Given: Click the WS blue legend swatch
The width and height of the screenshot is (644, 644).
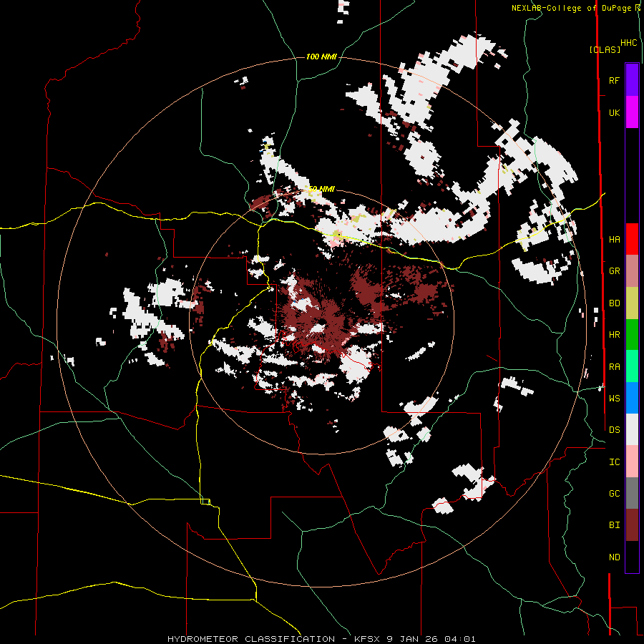Looking at the screenshot, I should (x=632, y=398).
